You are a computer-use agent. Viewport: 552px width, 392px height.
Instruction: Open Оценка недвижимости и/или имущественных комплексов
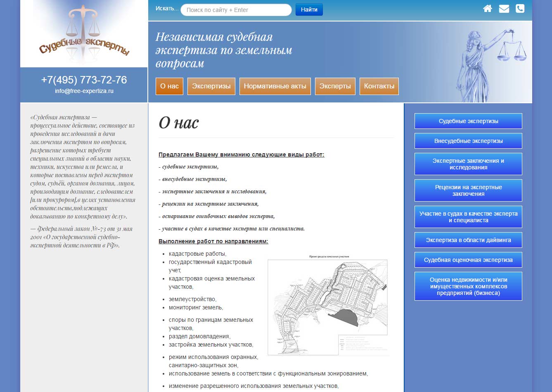point(468,286)
